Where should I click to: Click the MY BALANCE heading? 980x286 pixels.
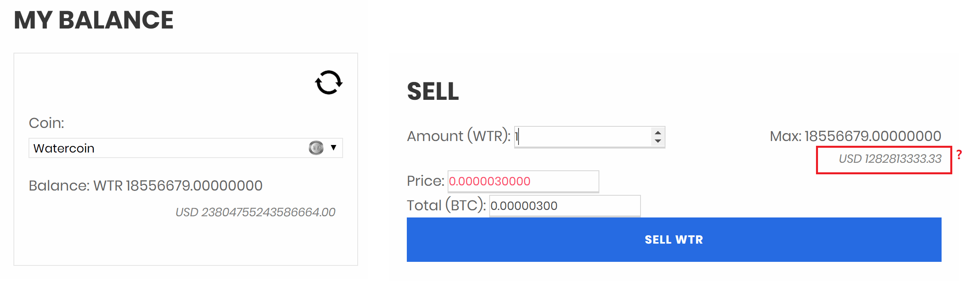click(x=94, y=20)
